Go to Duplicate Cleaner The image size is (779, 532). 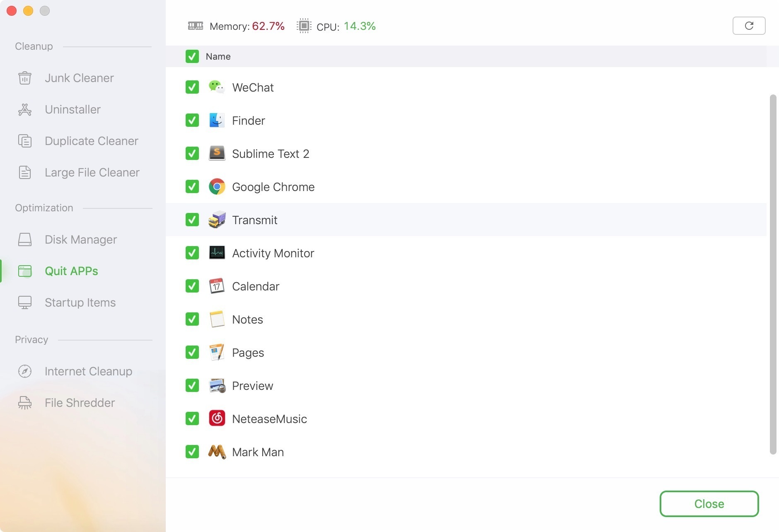(x=91, y=141)
